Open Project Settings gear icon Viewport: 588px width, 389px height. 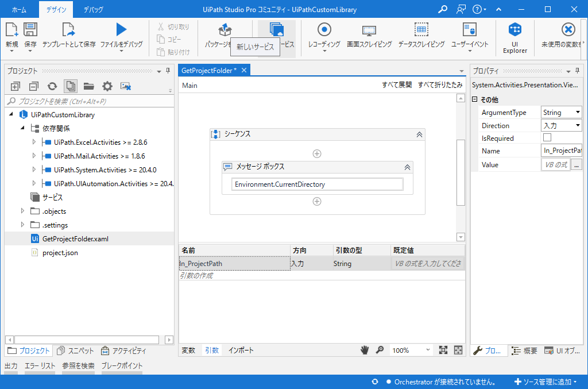click(x=107, y=86)
